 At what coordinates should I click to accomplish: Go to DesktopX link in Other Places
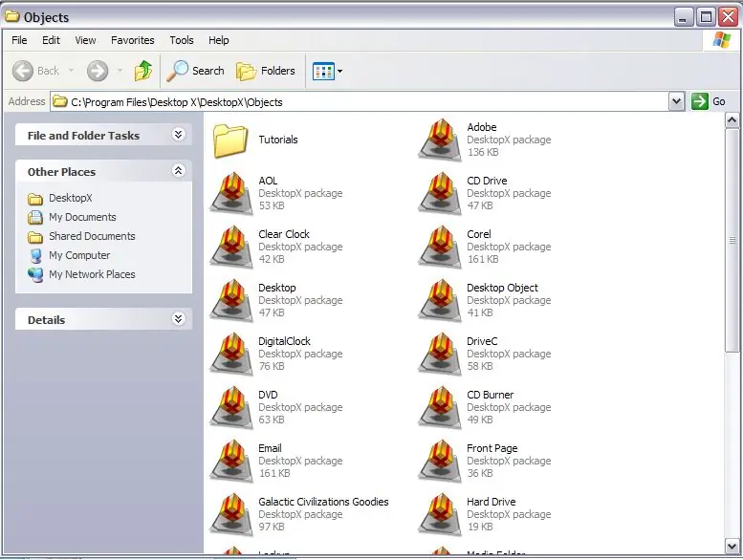pyautogui.click(x=71, y=198)
